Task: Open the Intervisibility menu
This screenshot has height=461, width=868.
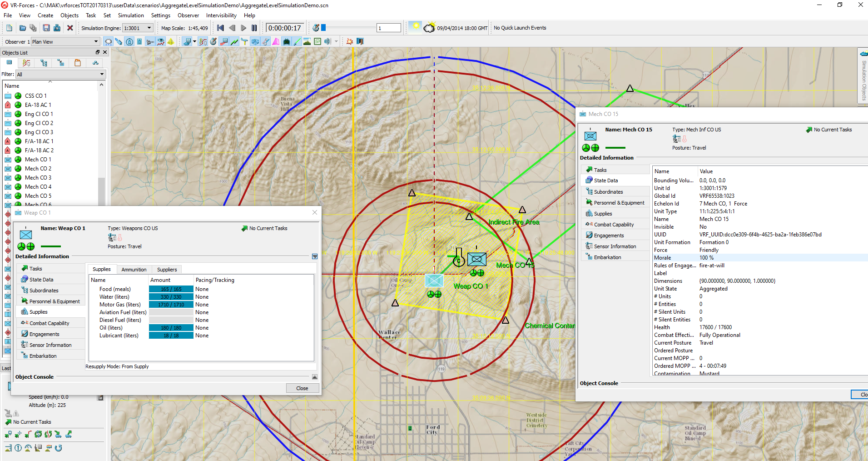Action: tap(221, 15)
